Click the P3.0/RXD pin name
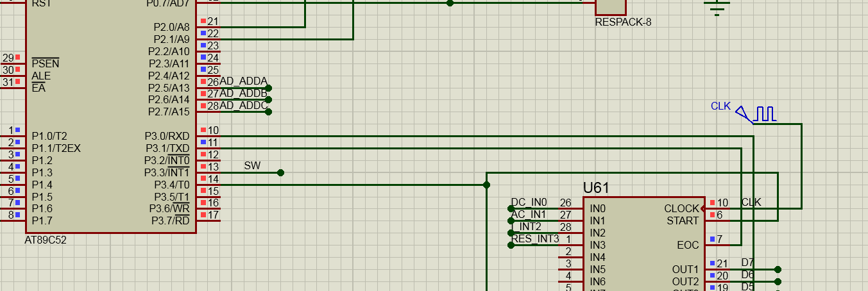 coord(167,137)
